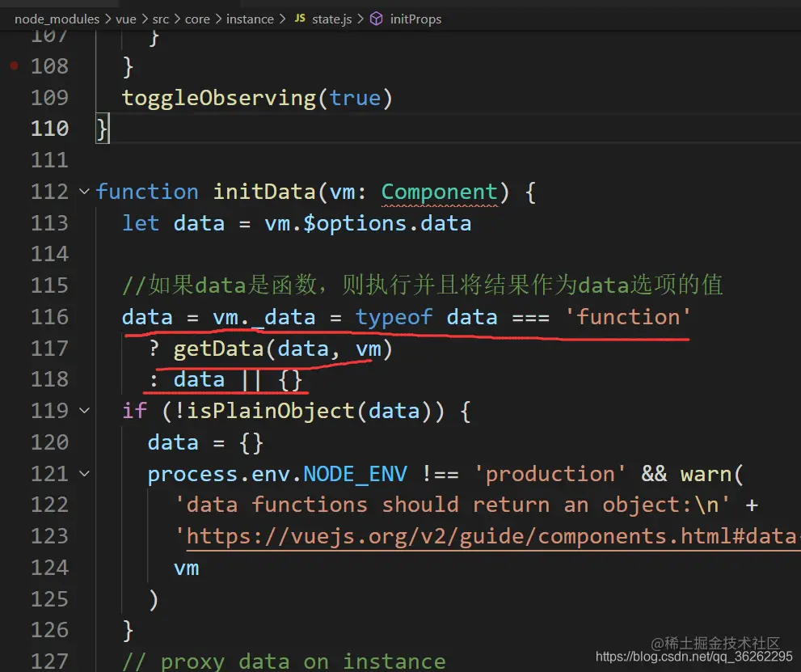This screenshot has width=801, height=672.
Task: Click the vuejs.org guide URL link
Action: 492,537
